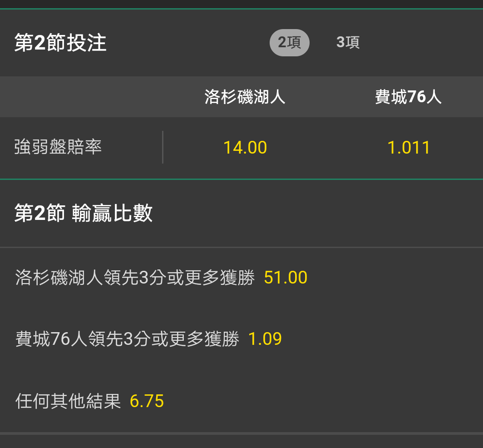
Task: Switch to the 2項 betting view
Action: click(289, 43)
